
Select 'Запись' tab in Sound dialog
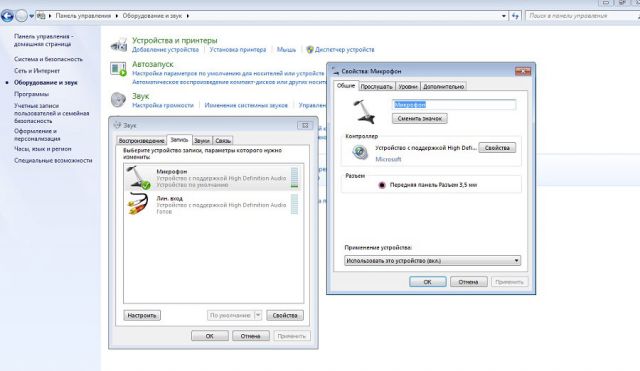179,140
